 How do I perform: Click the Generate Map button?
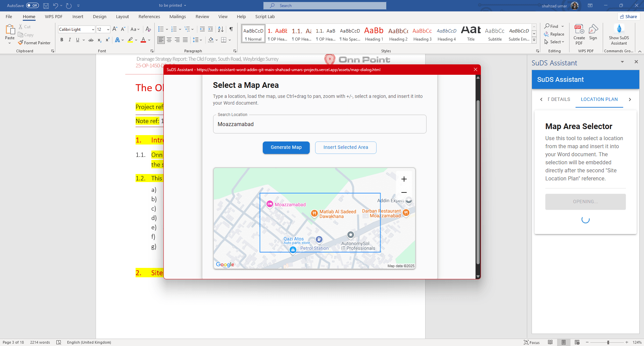[286, 148]
